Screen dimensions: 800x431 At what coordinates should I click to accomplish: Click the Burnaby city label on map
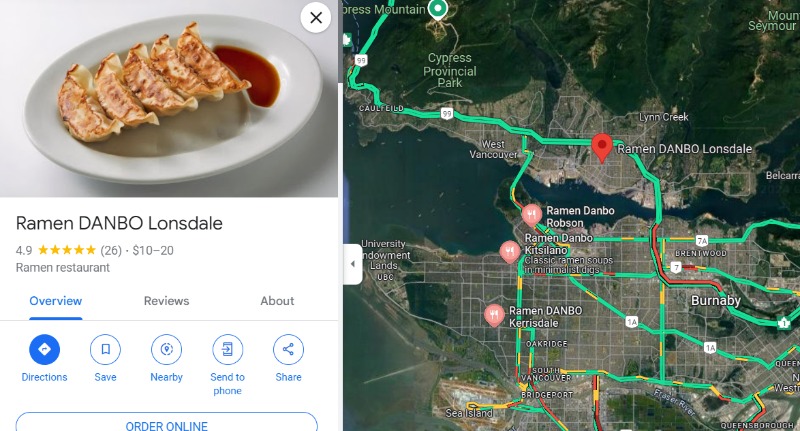tap(715, 300)
